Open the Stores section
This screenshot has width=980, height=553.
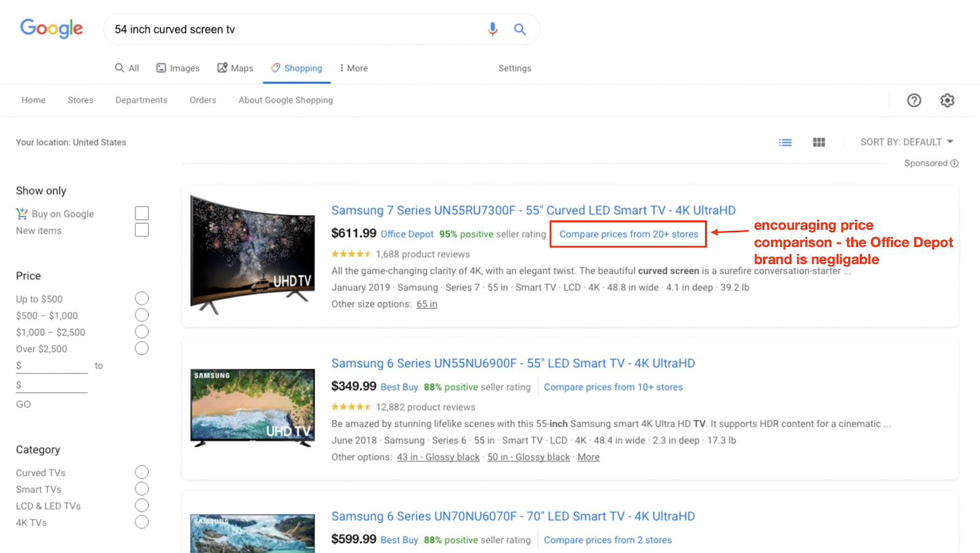(80, 100)
